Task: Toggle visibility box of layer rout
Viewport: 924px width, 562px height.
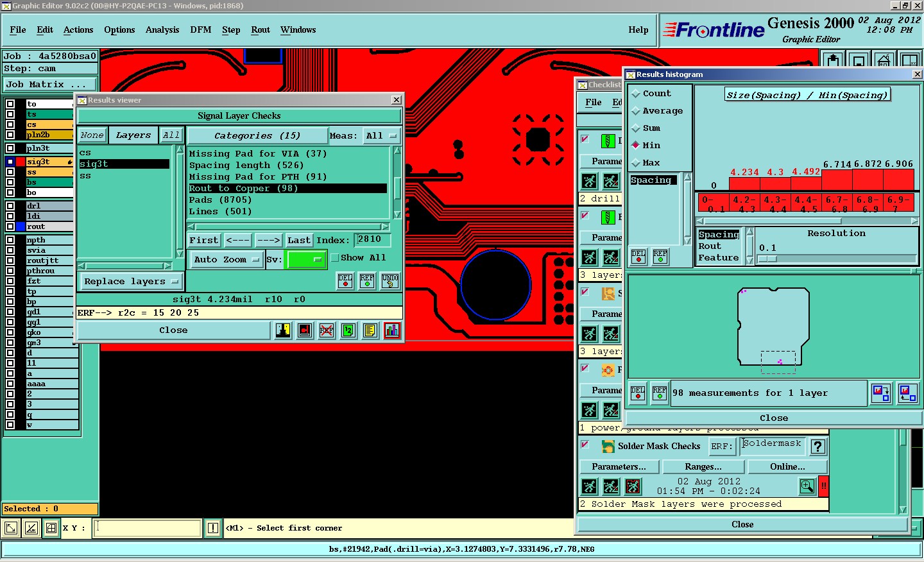Action: pyautogui.click(x=10, y=226)
